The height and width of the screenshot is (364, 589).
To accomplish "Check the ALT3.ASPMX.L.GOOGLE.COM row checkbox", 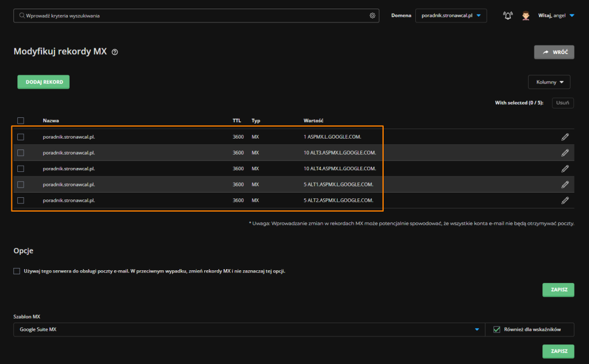I will (x=21, y=153).
